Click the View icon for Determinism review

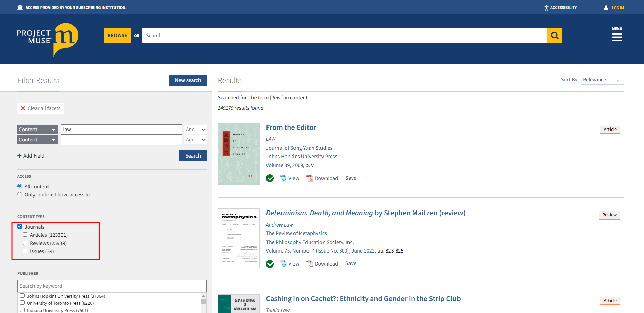coord(283,264)
